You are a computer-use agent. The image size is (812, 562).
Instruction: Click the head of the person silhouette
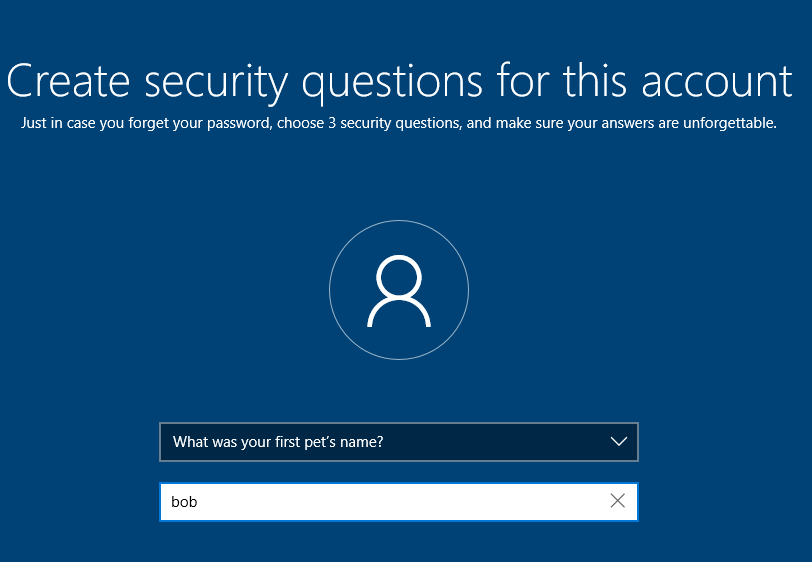tap(399, 277)
